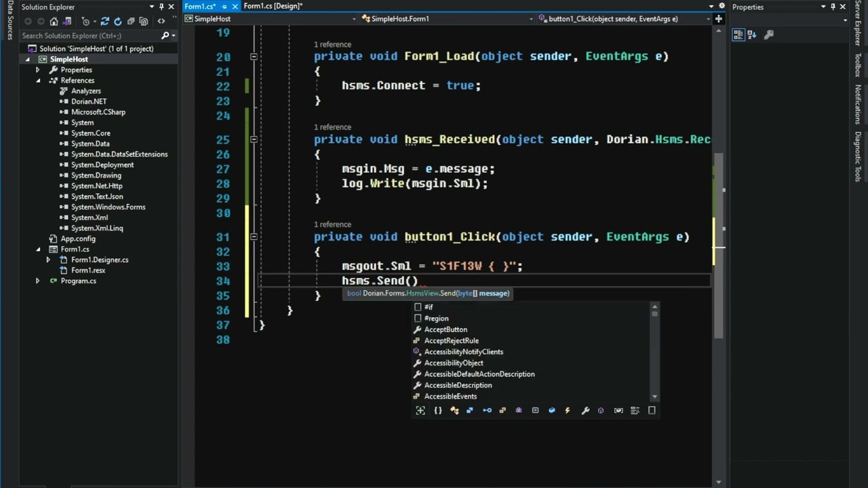The height and width of the screenshot is (488, 868).
Task: Toggle the Namespaces filter in IntelliSense
Action: click(437, 410)
